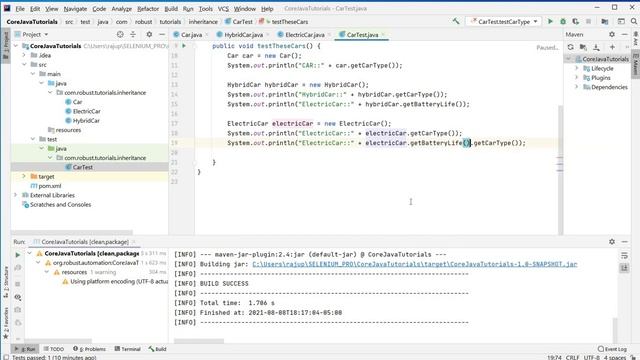Expand External Libraries node
640x360 pixels.
click(16, 195)
